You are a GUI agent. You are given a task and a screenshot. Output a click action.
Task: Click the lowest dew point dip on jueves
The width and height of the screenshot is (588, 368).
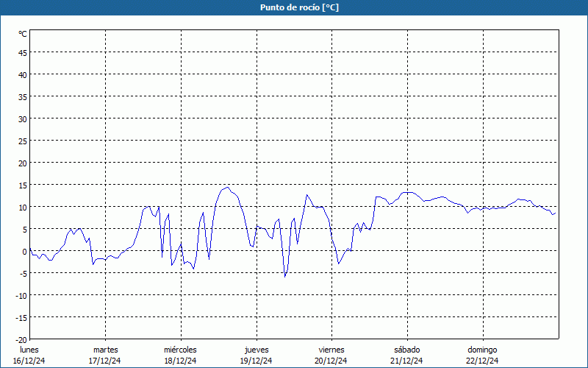pos(285,277)
